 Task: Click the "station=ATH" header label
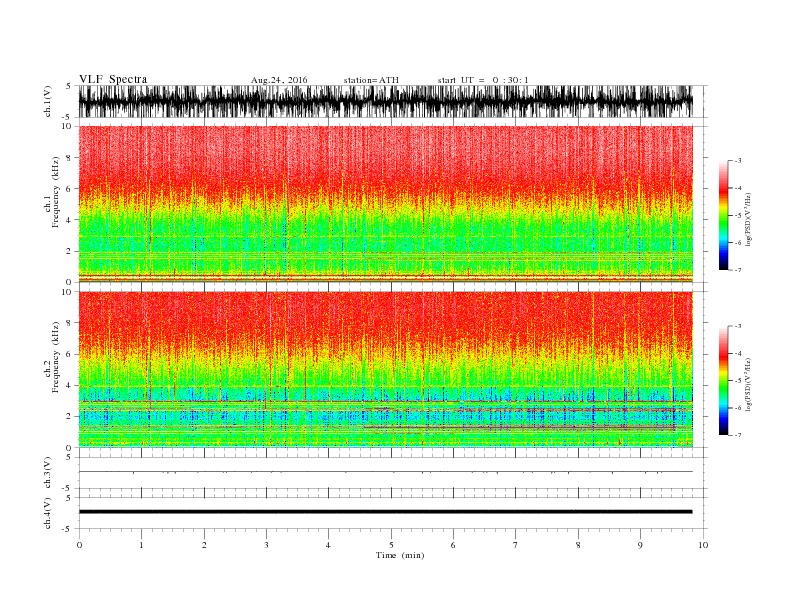[x=371, y=80]
